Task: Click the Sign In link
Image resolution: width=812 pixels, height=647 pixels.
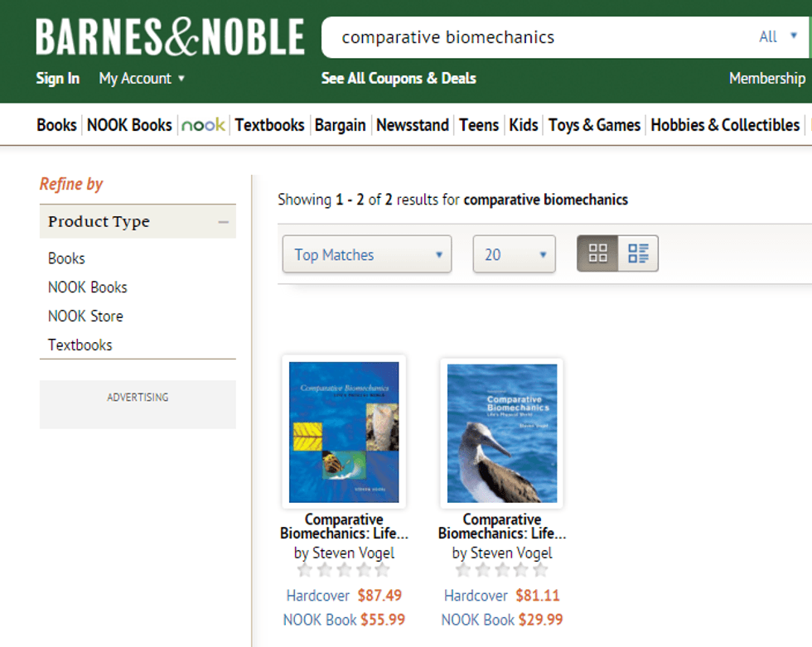Action: [58, 79]
